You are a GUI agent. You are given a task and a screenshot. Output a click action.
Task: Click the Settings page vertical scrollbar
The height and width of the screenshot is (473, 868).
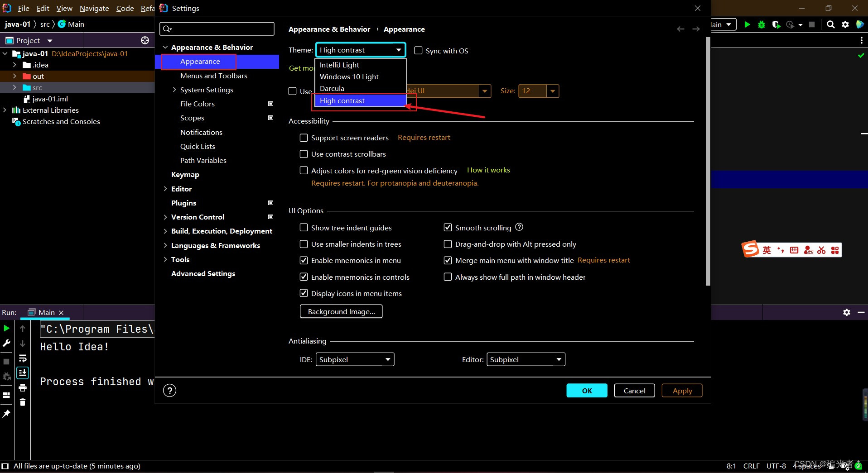click(x=708, y=162)
